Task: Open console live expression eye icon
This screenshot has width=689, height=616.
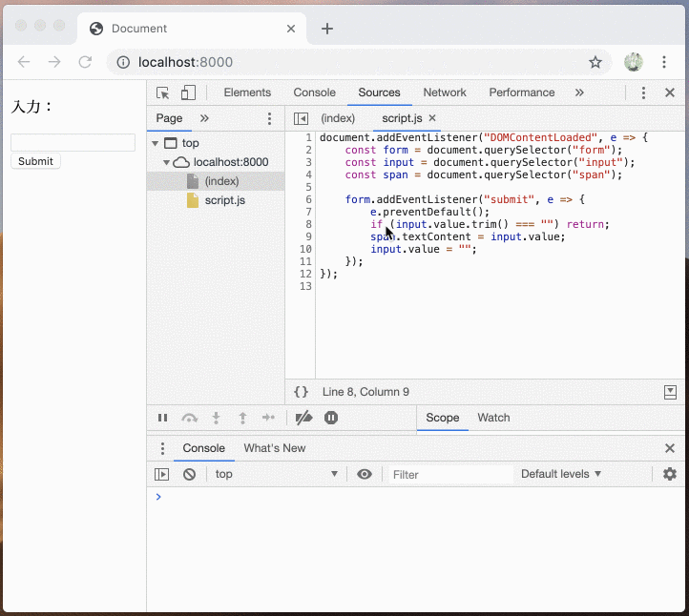Action: tap(365, 474)
